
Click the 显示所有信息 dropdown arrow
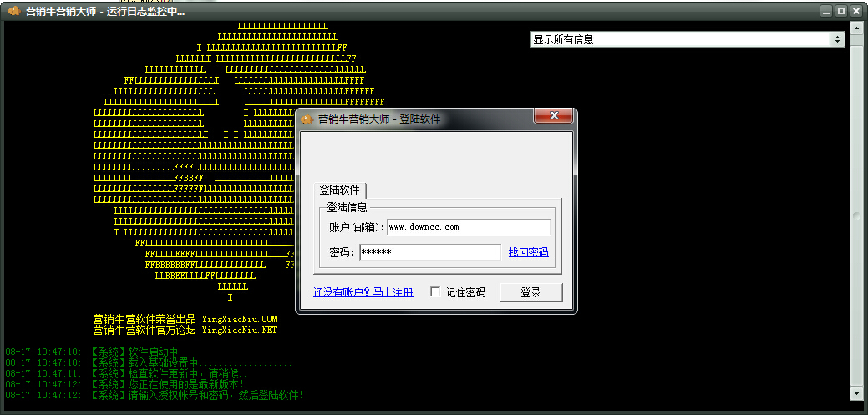click(x=837, y=39)
